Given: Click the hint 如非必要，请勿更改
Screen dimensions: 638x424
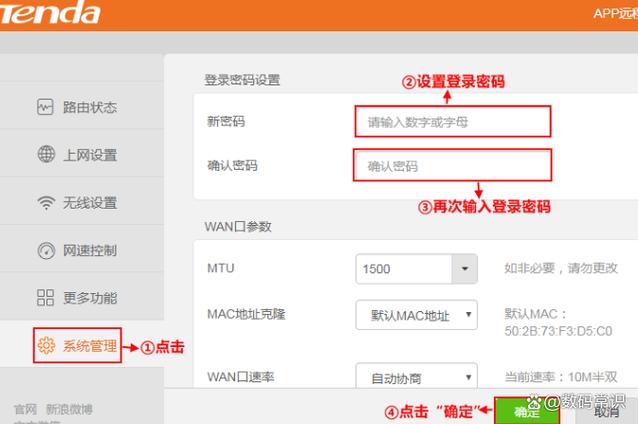Looking at the screenshot, I should pos(561,268).
